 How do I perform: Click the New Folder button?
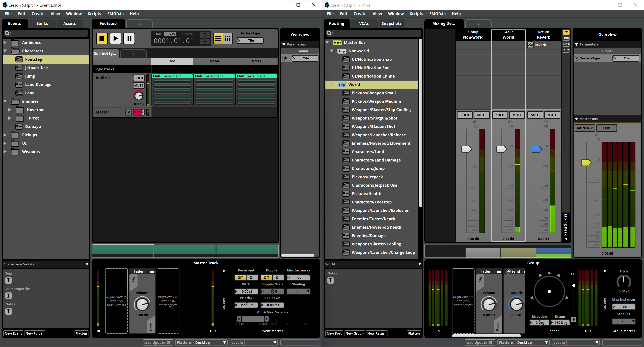(35, 333)
